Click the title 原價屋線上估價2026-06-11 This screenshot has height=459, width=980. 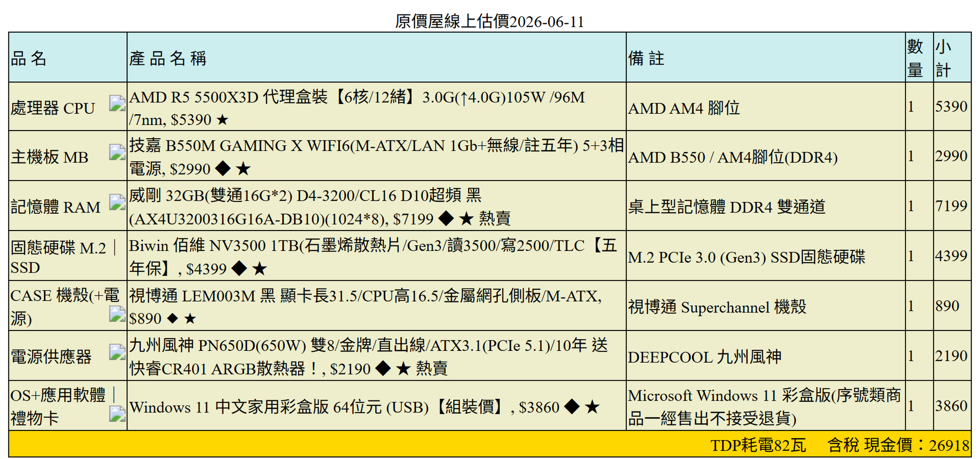click(x=490, y=21)
